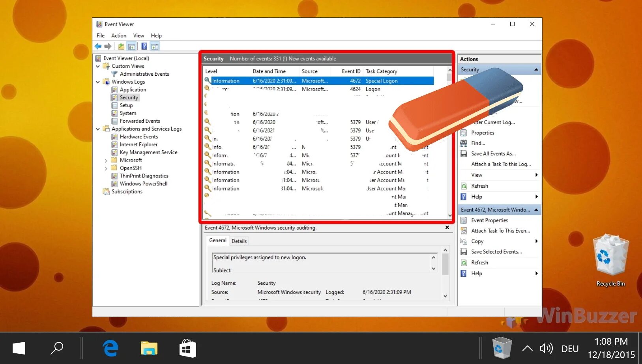Viewport: 642px width, 364px height.
Task: Click the Properties icon in Actions pane
Action: [464, 133]
